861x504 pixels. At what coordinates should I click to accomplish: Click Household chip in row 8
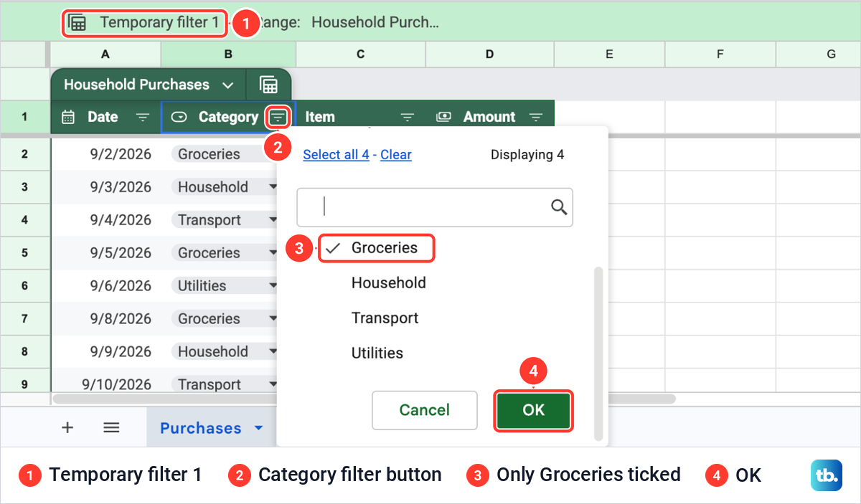click(x=224, y=352)
